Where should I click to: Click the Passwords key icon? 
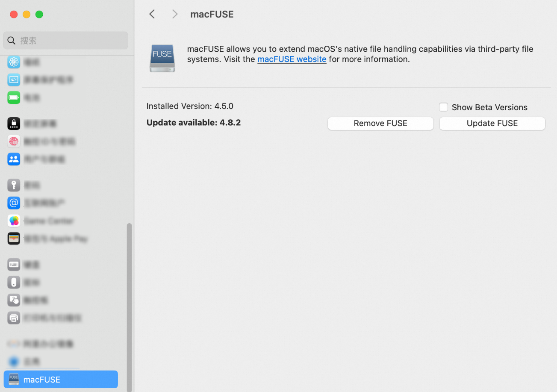[14, 185]
